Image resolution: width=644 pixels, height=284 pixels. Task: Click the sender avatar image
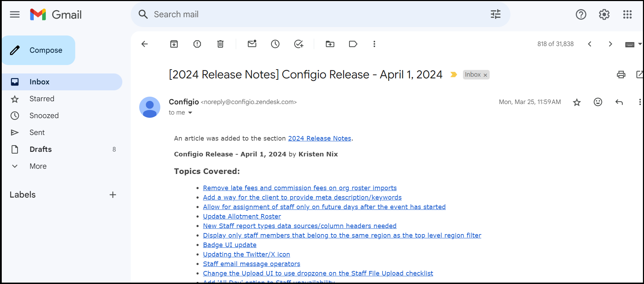[150, 107]
